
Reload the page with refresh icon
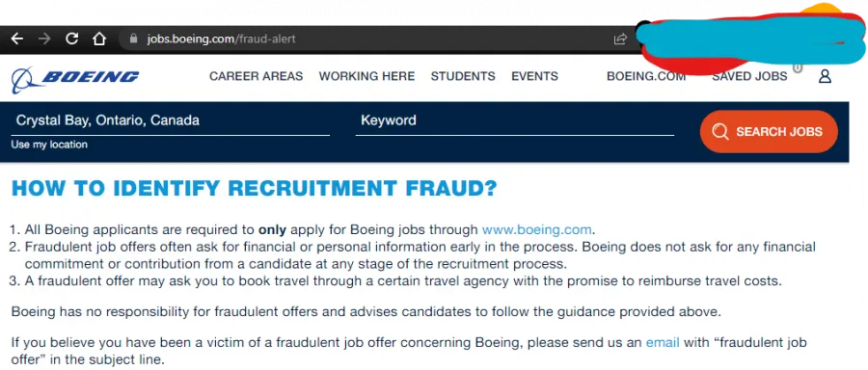pos(72,39)
